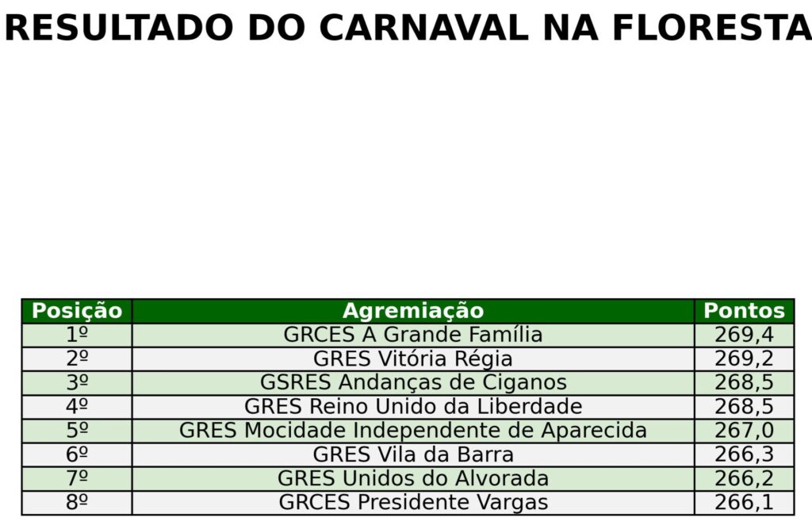
Task: Click the 269,4 points cell
Action: 744,335
